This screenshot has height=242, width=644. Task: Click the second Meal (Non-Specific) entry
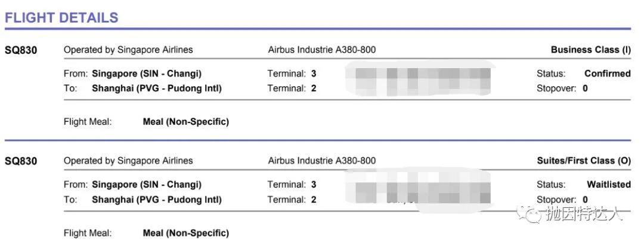pos(185,233)
